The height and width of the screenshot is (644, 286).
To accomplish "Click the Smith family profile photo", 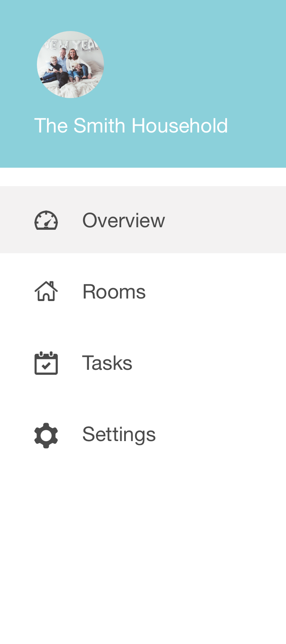I will pos(70,65).
